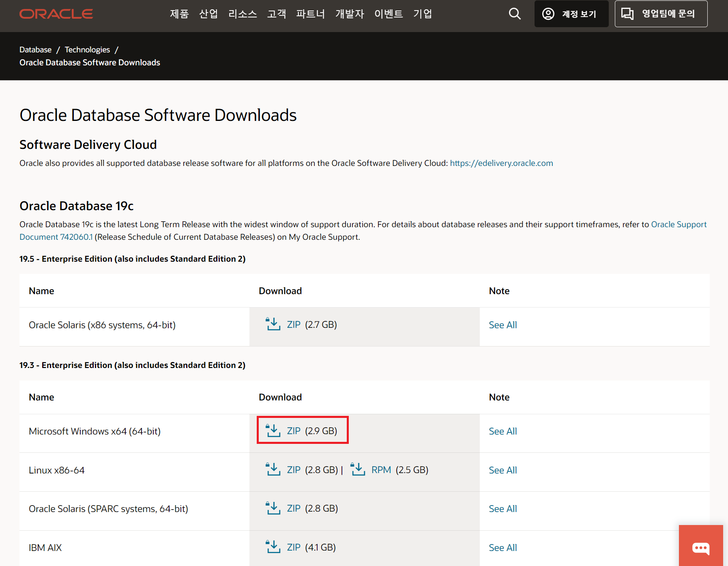Image resolution: width=728 pixels, height=566 pixels.
Task: Click download icon for Linux RPM
Action: (x=358, y=469)
